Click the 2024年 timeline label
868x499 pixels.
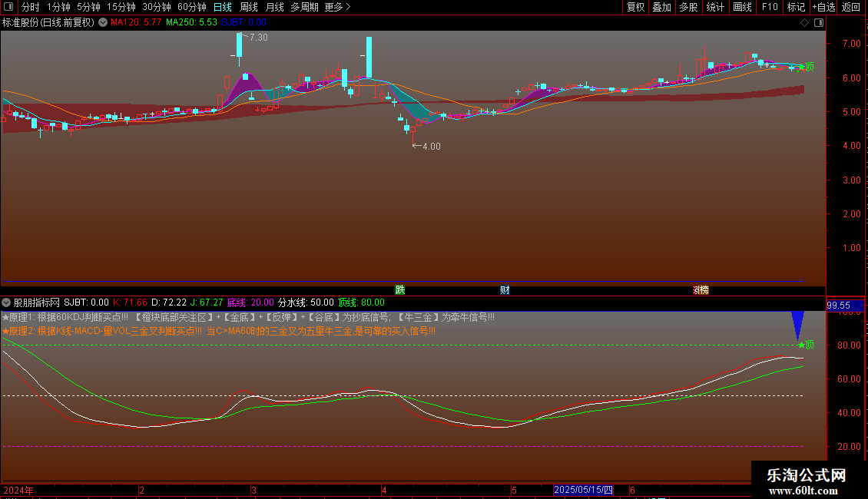(x=18, y=490)
